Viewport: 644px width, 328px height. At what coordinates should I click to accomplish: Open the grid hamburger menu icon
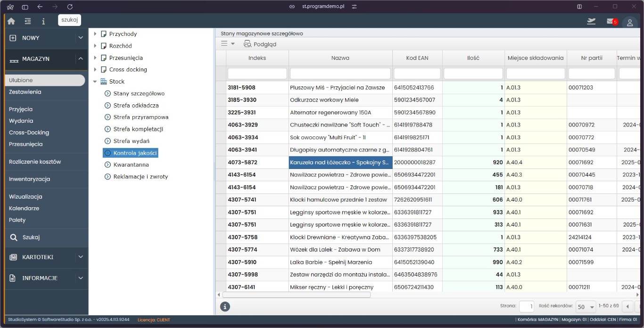point(224,43)
